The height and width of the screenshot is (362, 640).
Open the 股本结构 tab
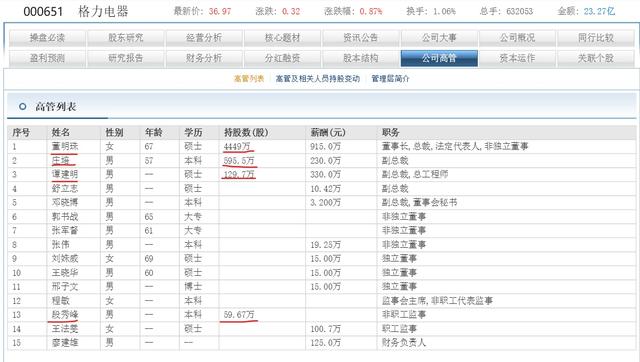click(361, 58)
